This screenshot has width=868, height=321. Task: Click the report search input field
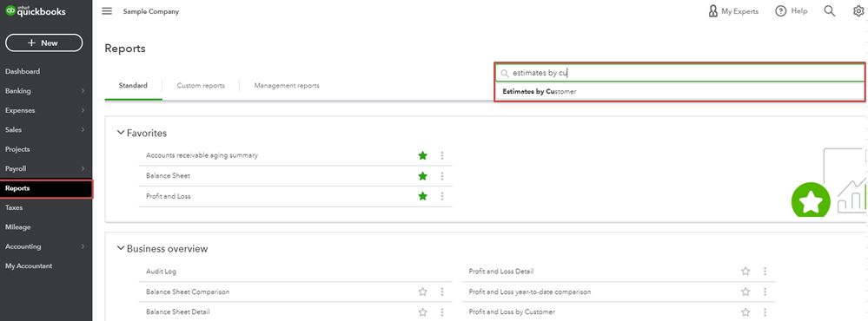tap(679, 72)
